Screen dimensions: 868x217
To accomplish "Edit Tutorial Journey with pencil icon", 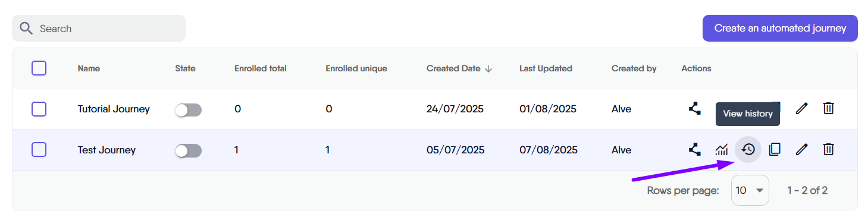I will pyautogui.click(x=801, y=109).
